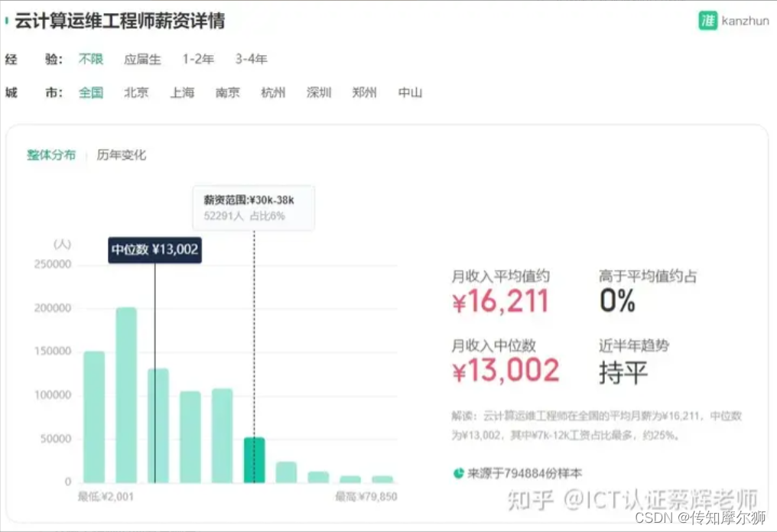Switch to the 历年变化 tab
Viewport: 777px width, 532px height.
tap(122, 155)
